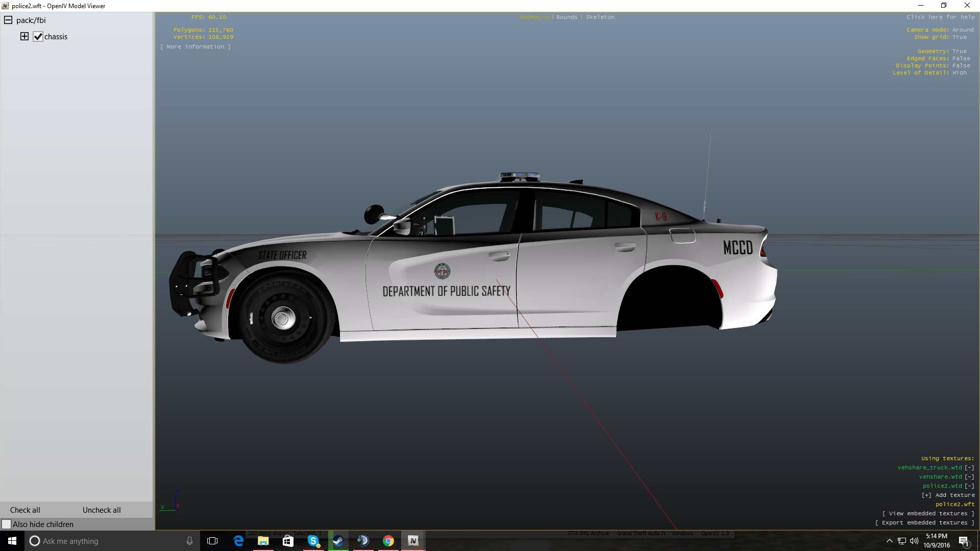Expand the chassis tree node

coord(24,36)
